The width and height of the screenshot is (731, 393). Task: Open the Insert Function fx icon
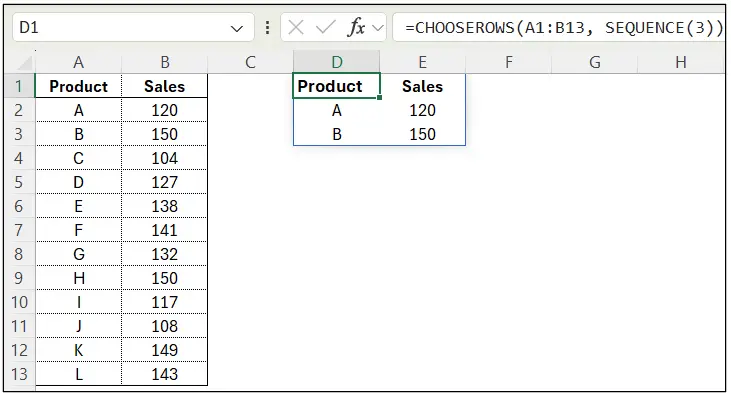point(356,28)
